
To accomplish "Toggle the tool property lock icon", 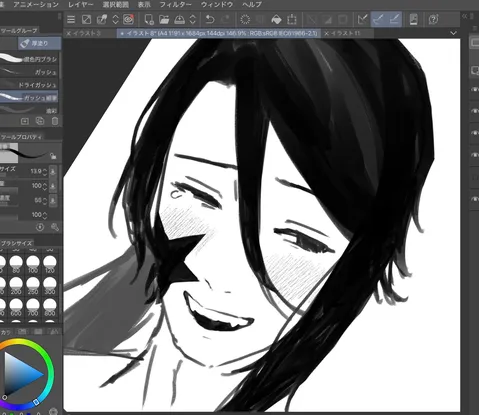I will pyautogui.click(x=53, y=156).
